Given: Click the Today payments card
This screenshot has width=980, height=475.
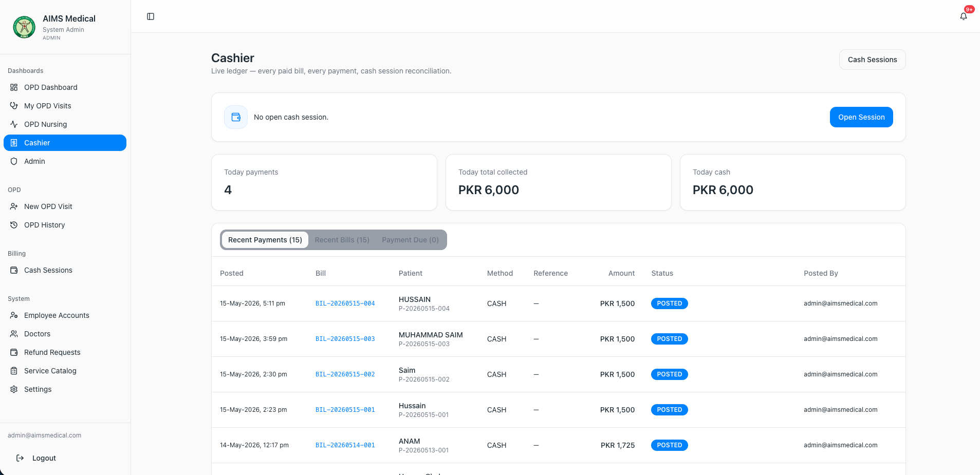Looking at the screenshot, I should pyautogui.click(x=324, y=182).
